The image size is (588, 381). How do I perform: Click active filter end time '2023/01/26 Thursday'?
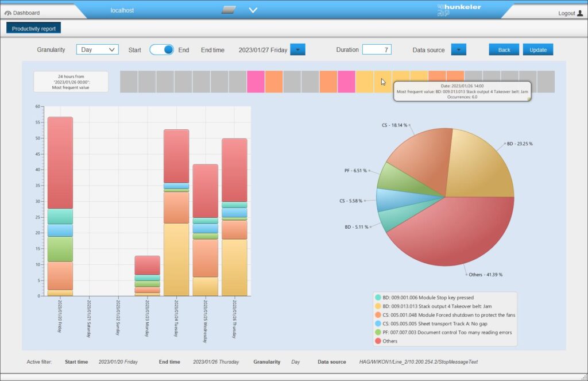(216, 362)
